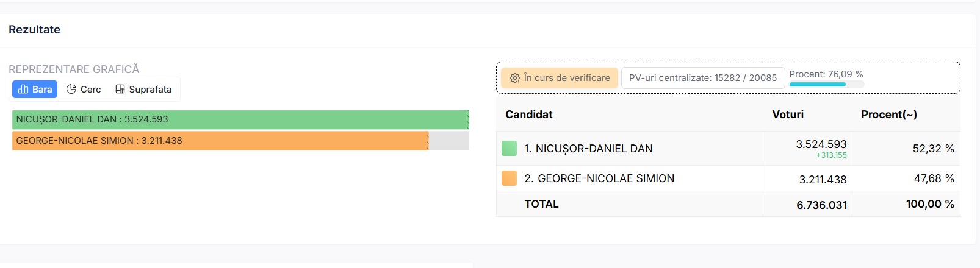Click the orange swatch for George-Nicolae Simion

tap(509, 178)
